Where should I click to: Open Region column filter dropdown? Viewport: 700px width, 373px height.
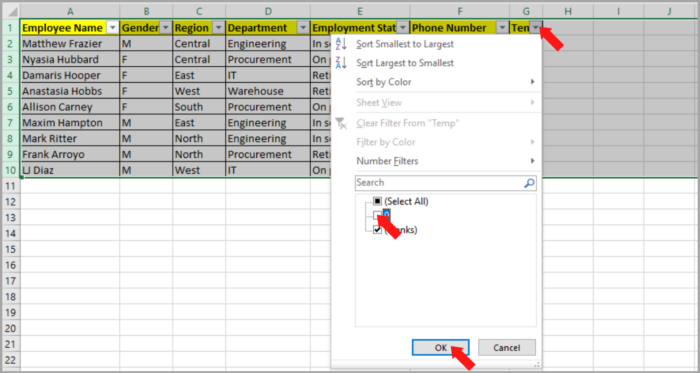tap(218, 28)
